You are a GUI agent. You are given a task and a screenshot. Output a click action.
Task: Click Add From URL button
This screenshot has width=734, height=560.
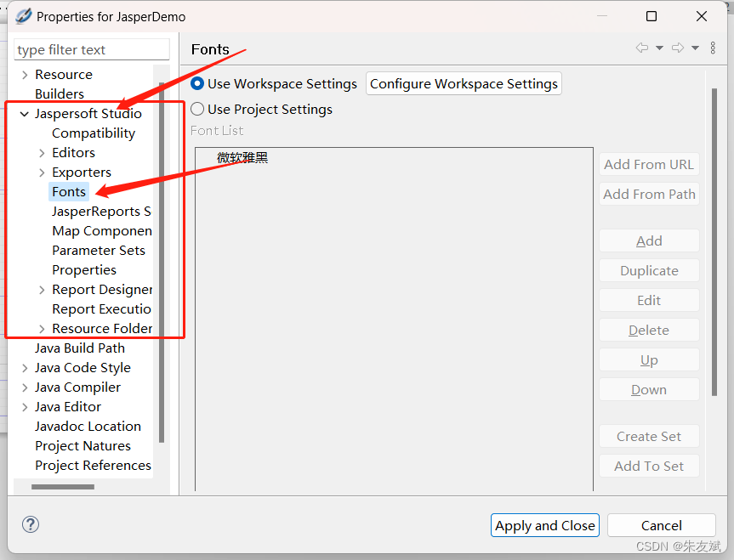click(649, 165)
